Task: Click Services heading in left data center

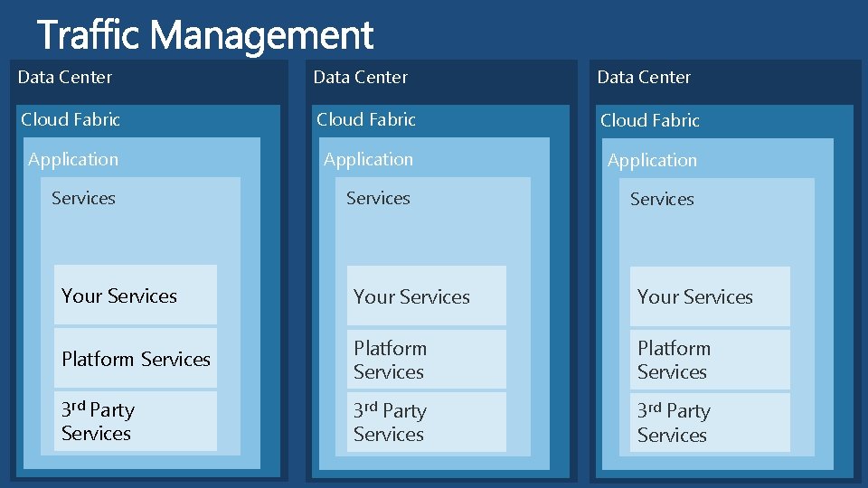Action: [83, 198]
